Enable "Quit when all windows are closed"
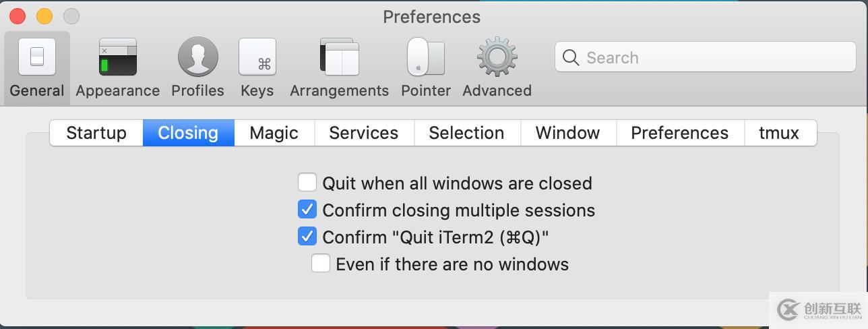 pyautogui.click(x=307, y=183)
